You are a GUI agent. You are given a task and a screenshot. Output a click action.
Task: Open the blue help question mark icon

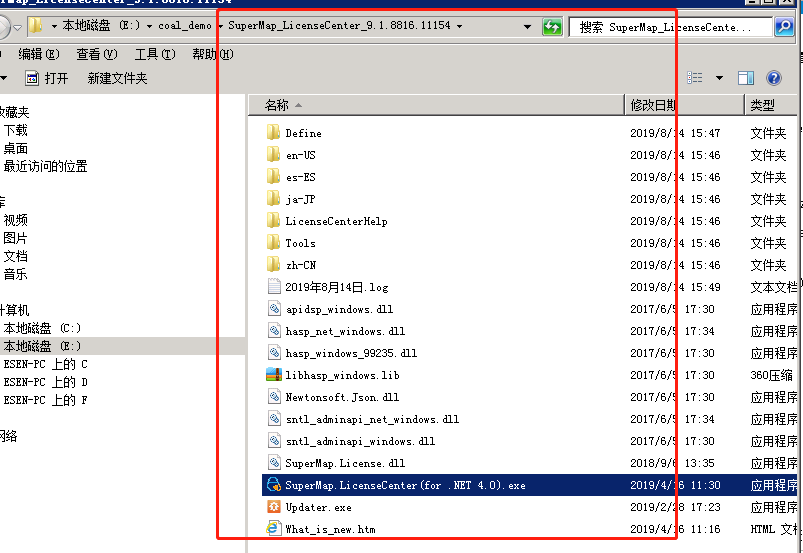[773, 78]
